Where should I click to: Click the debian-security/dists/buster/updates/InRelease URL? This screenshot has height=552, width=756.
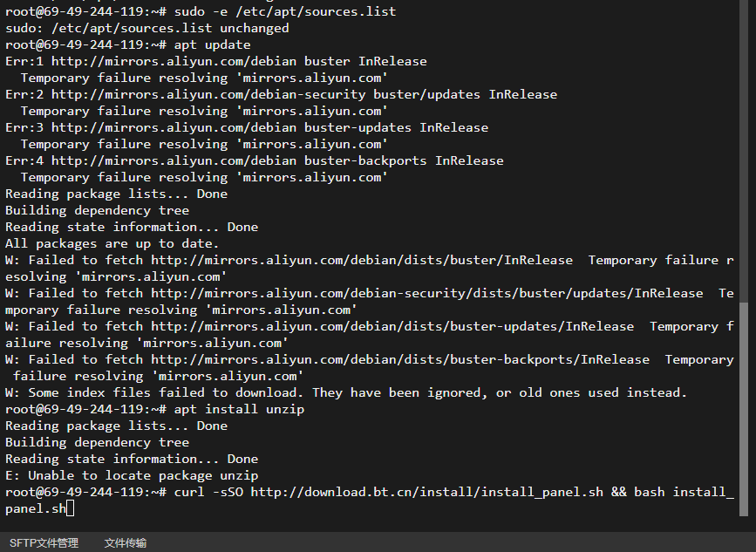(x=426, y=294)
